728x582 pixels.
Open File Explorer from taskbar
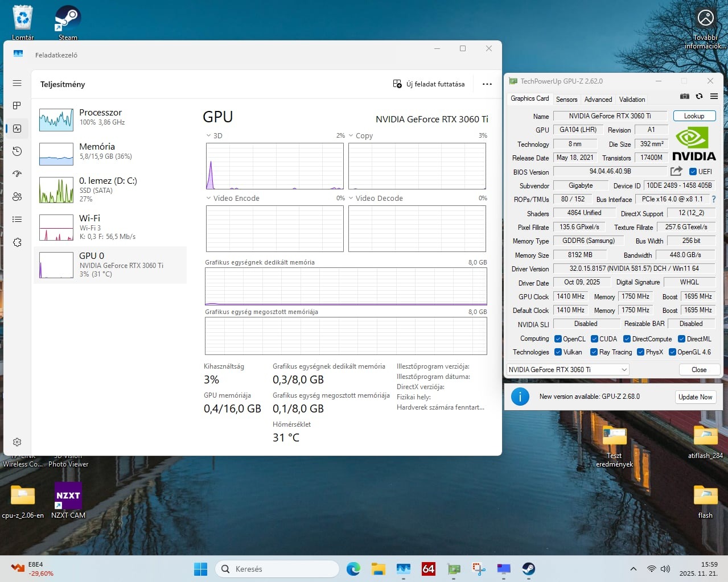coord(379,569)
